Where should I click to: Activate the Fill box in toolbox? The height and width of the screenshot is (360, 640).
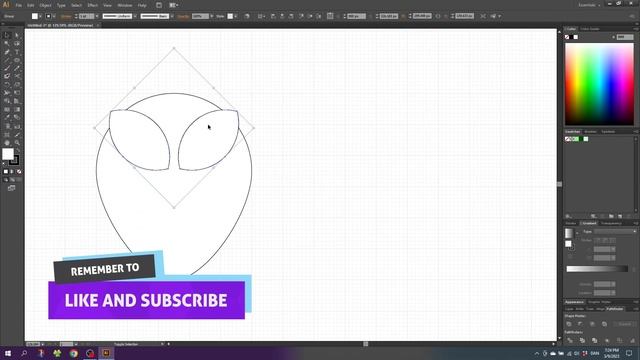8,154
